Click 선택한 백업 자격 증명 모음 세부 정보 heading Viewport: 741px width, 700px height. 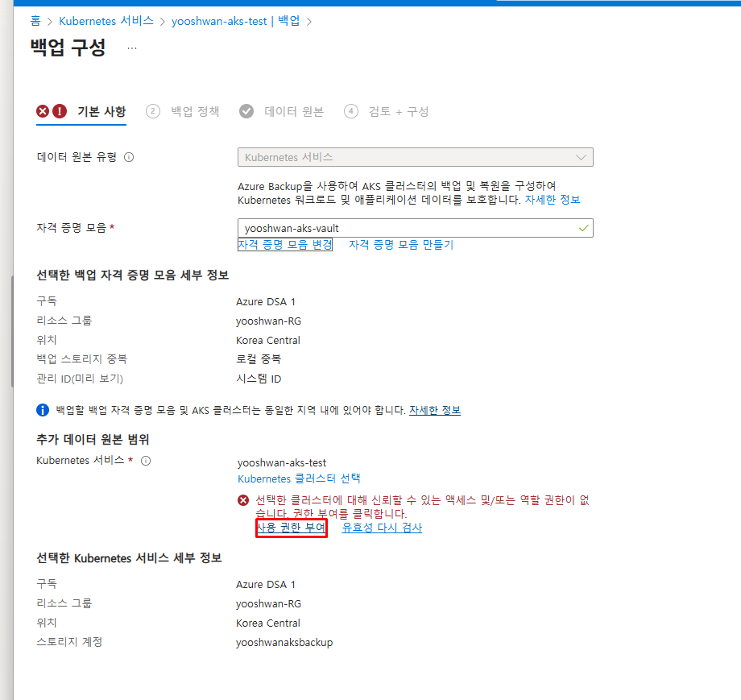[x=133, y=275]
